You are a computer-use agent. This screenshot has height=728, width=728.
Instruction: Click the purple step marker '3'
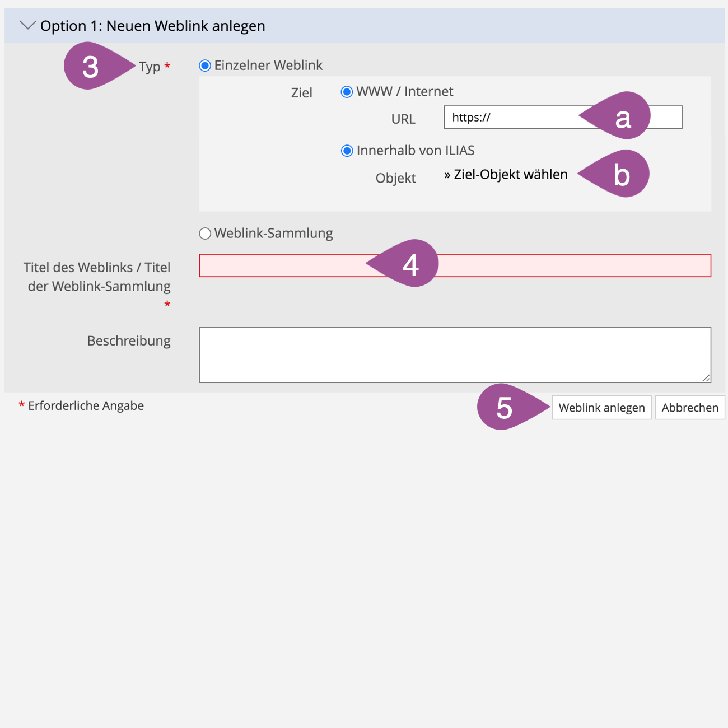tap(91, 67)
